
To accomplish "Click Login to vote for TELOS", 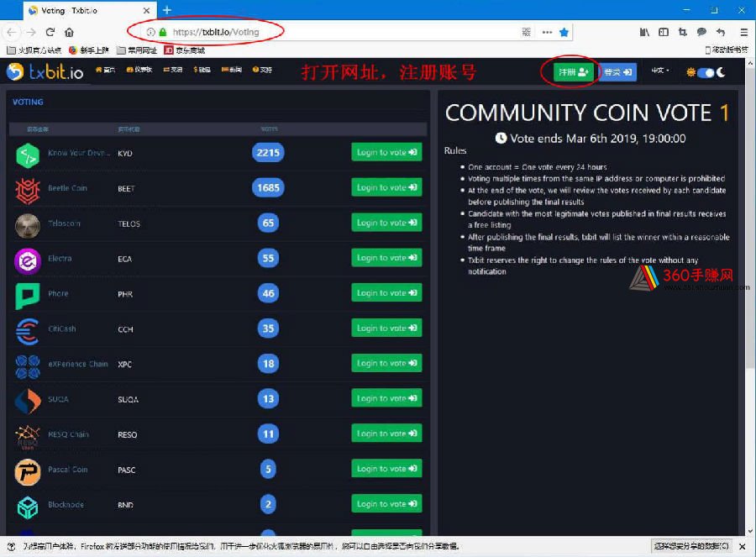I will tap(386, 223).
